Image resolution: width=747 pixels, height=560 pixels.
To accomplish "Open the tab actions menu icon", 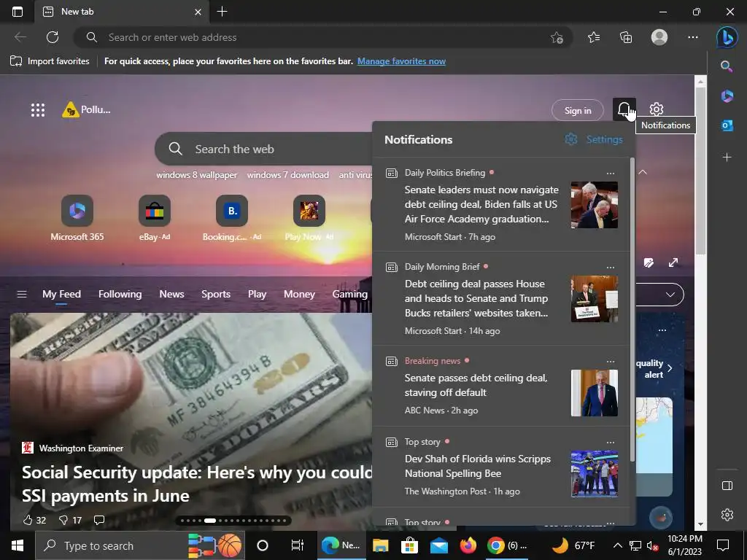I will click(x=18, y=12).
